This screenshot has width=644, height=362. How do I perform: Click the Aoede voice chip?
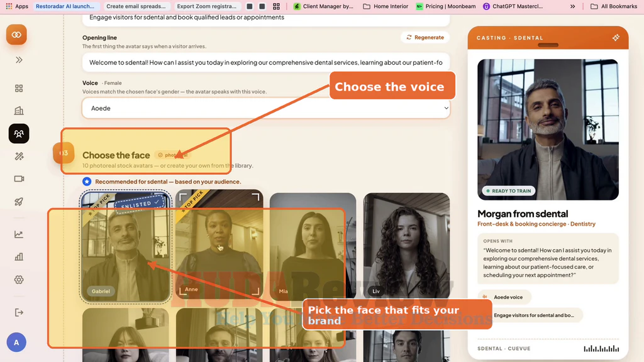[504, 297]
